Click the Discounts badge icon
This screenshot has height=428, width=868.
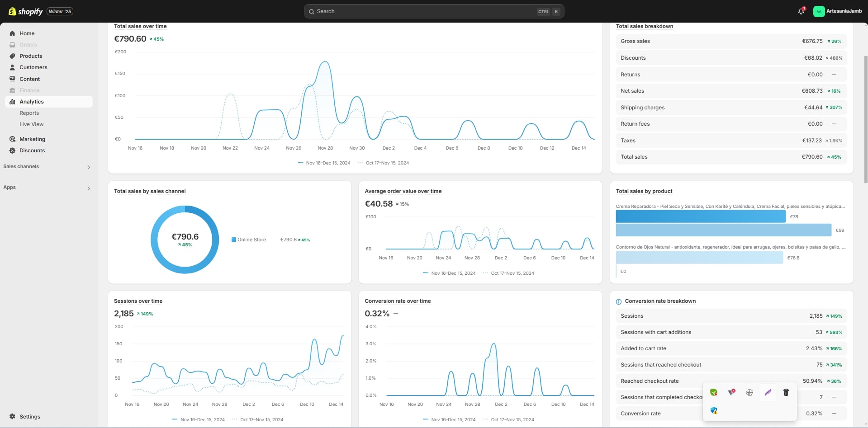coord(12,151)
